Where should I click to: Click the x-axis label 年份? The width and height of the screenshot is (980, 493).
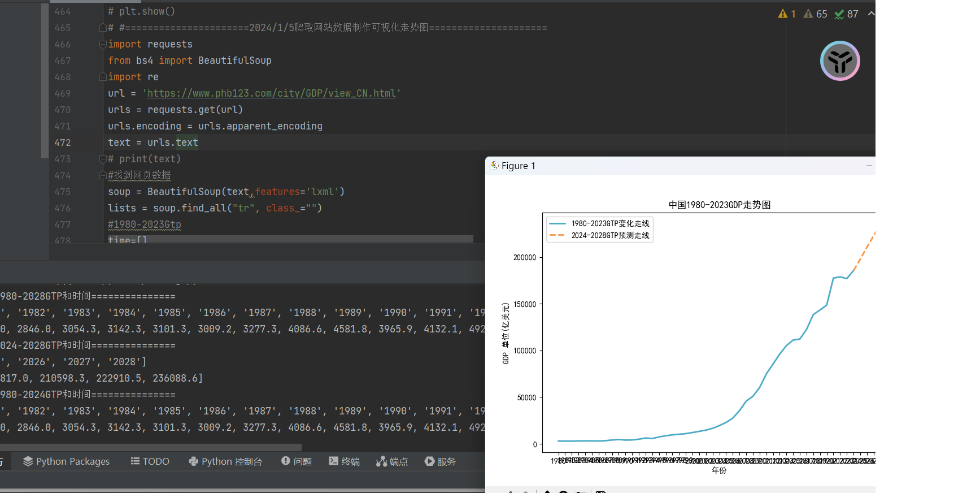coord(719,470)
